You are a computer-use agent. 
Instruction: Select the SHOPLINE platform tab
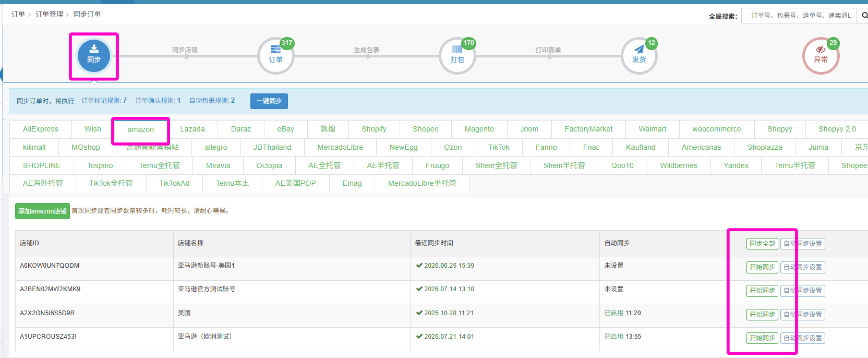pos(42,165)
